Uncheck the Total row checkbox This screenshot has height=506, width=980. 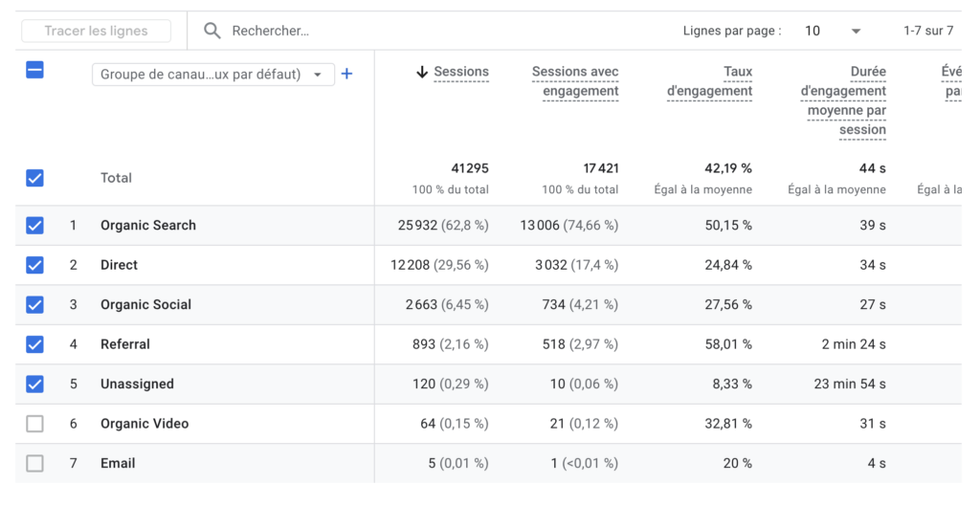pos(34,178)
